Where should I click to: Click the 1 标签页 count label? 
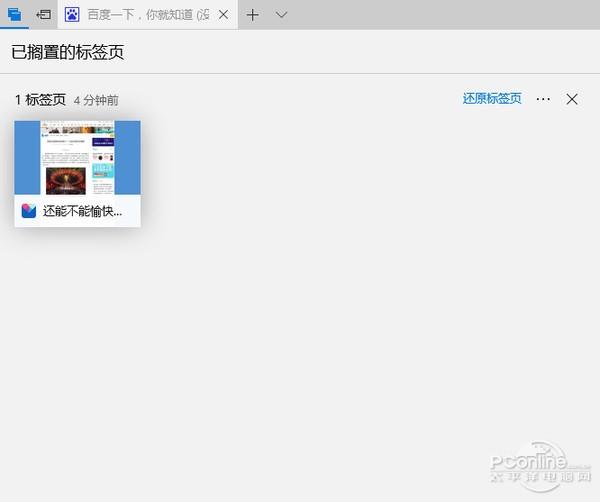click(x=40, y=100)
